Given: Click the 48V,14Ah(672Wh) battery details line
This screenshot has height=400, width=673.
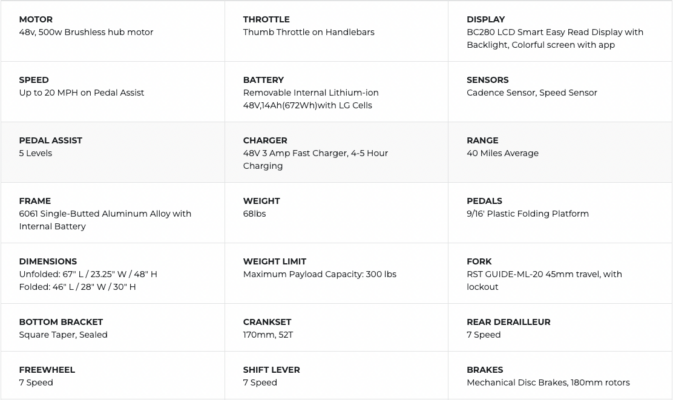Looking at the screenshot, I should click(307, 105).
